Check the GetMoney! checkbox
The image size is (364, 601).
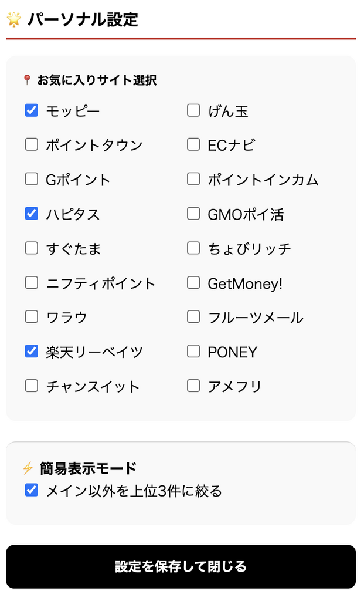tap(193, 283)
